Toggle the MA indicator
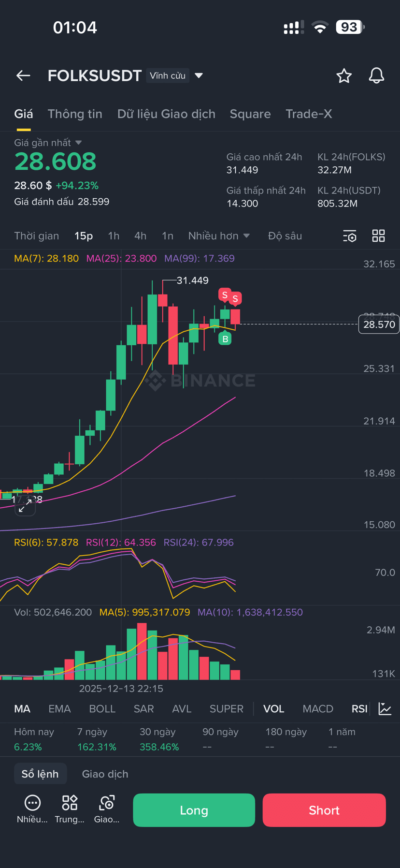 click(22, 709)
